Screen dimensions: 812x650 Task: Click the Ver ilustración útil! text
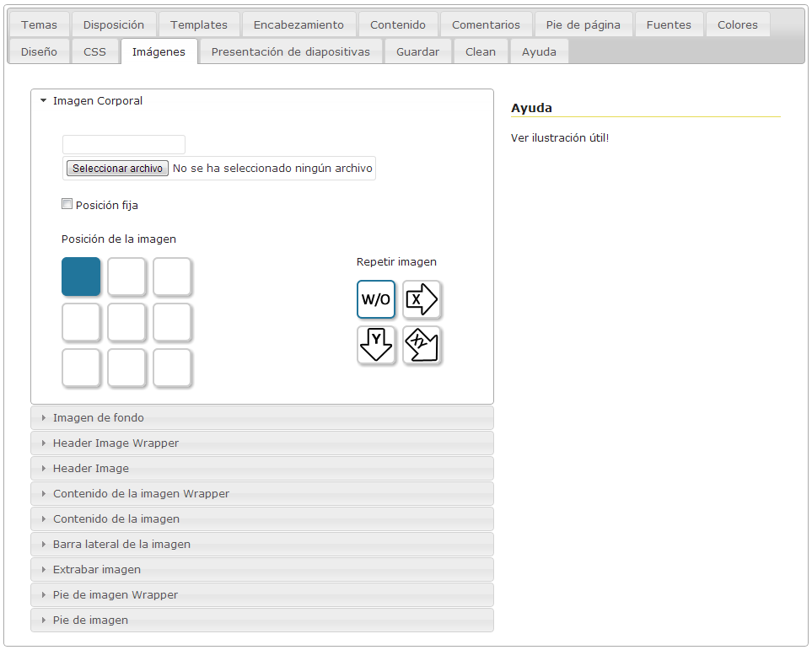tap(560, 137)
